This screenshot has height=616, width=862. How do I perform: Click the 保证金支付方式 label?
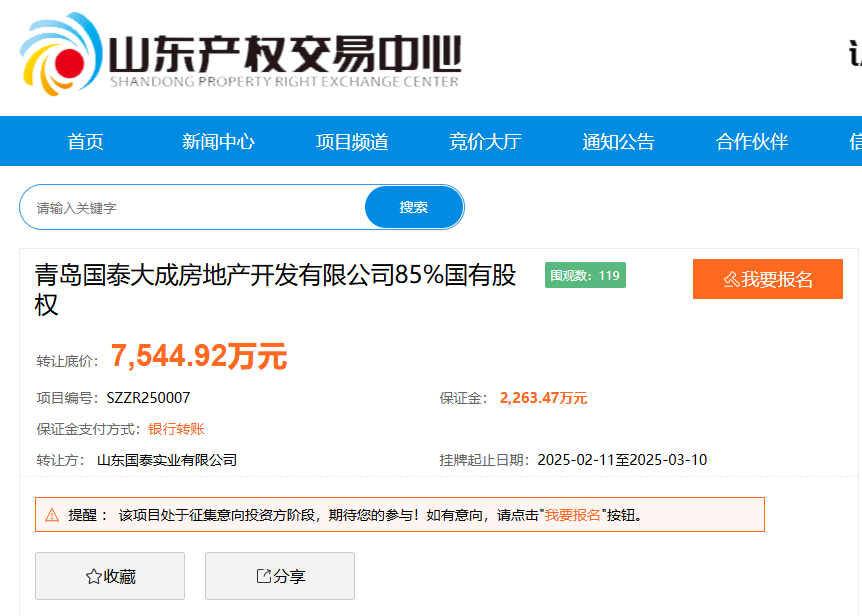pyautogui.click(x=89, y=429)
